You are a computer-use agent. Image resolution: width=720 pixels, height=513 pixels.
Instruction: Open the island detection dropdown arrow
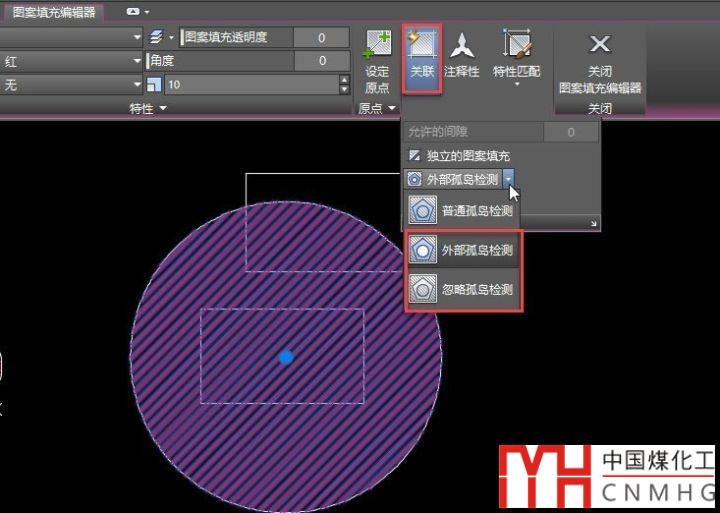click(510, 178)
